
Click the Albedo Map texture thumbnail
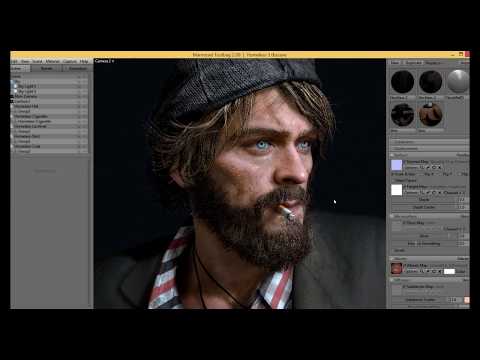pyautogui.click(x=396, y=268)
